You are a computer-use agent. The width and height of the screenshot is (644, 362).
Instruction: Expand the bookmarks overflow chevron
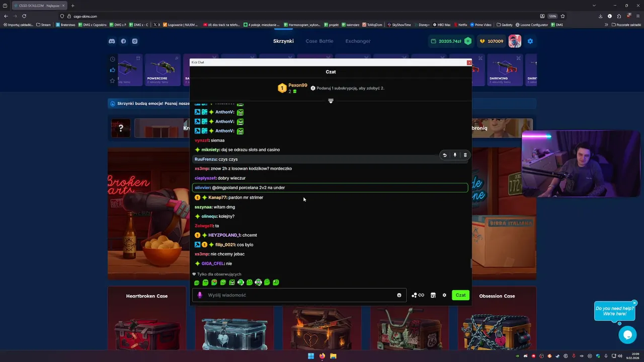coord(606,25)
